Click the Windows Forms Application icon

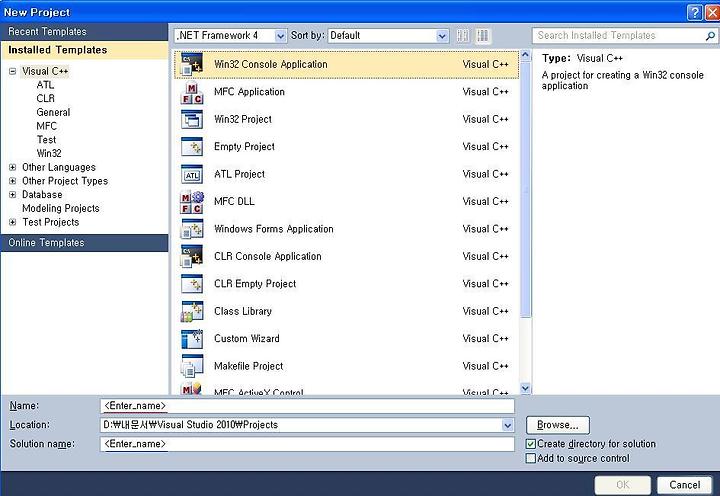point(192,229)
